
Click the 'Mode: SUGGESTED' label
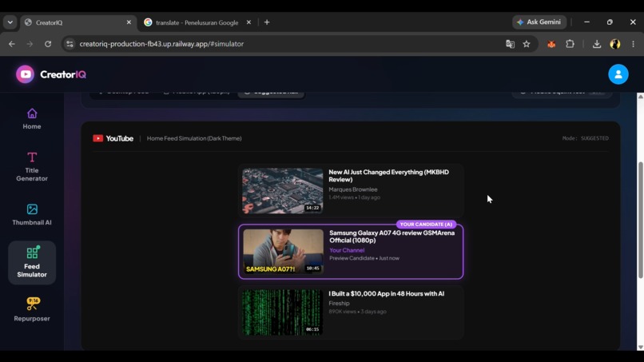(x=585, y=138)
